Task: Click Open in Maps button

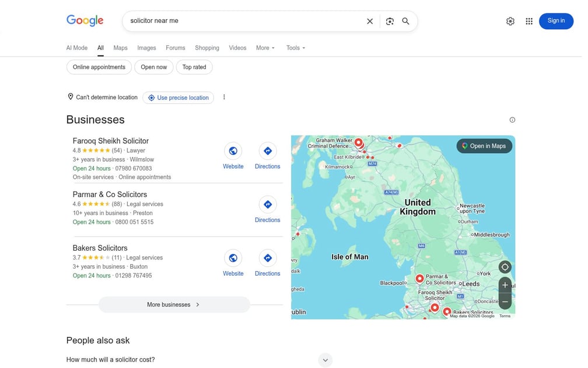Action: click(484, 146)
